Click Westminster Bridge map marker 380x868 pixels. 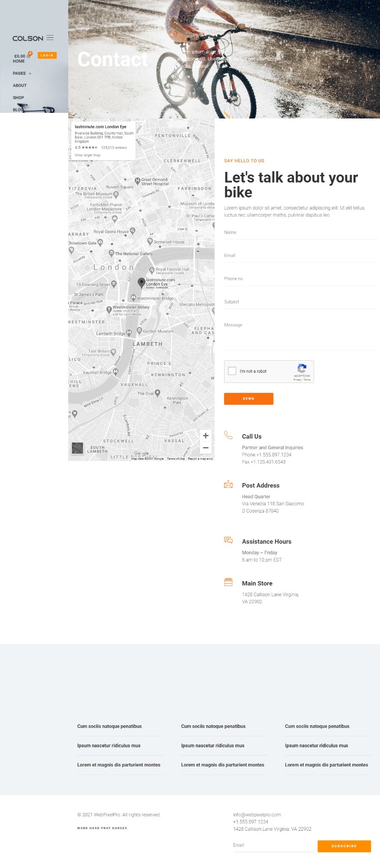(x=133, y=298)
